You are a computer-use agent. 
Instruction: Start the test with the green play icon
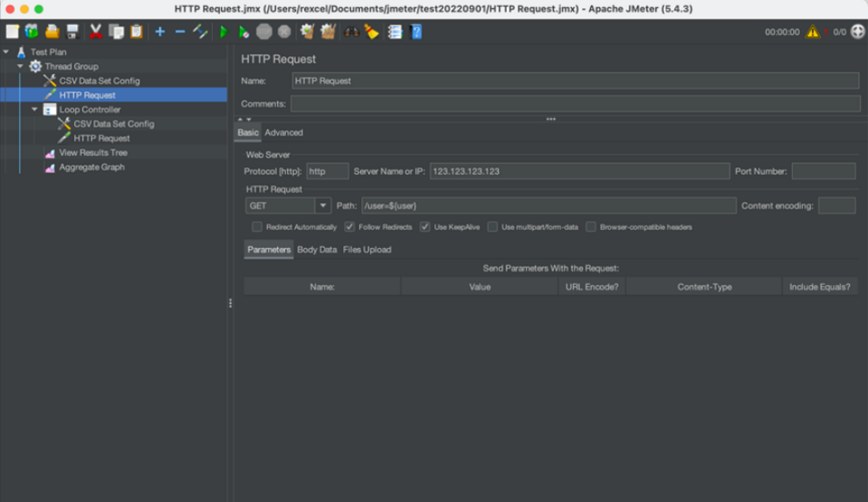(224, 32)
